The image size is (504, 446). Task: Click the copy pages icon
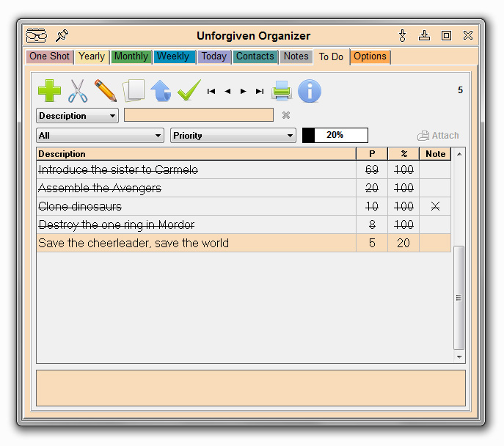pyautogui.click(x=134, y=91)
